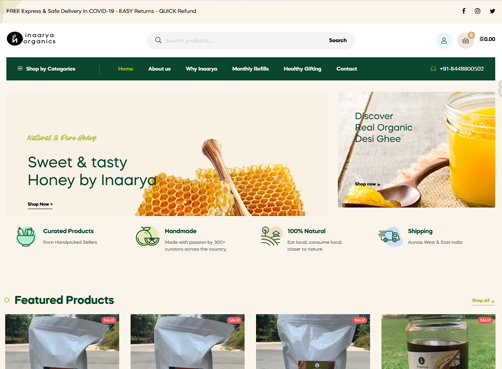The width and height of the screenshot is (502, 369).
Task: Open the third featured product pouch
Action: 313,341
